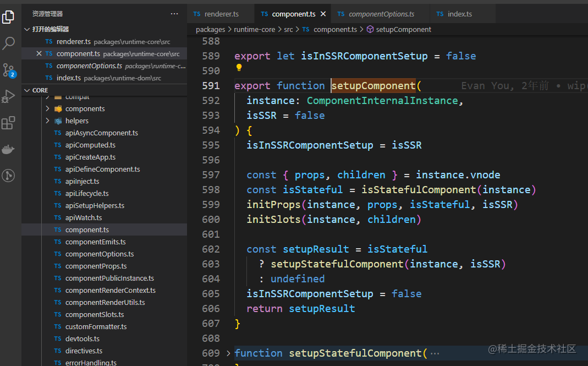Open componentRenderUtils.ts in the file tree
This screenshot has height=366, width=588.
105,302
